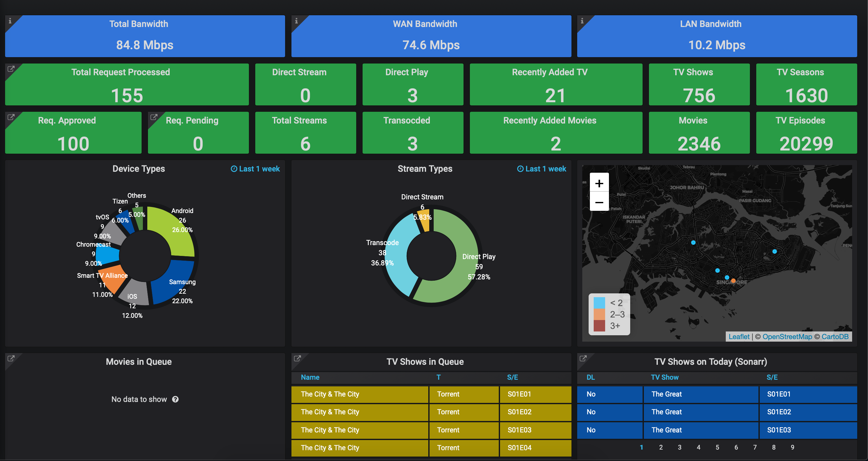
Task: Click the Total Streams value 6
Action: [x=305, y=144]
